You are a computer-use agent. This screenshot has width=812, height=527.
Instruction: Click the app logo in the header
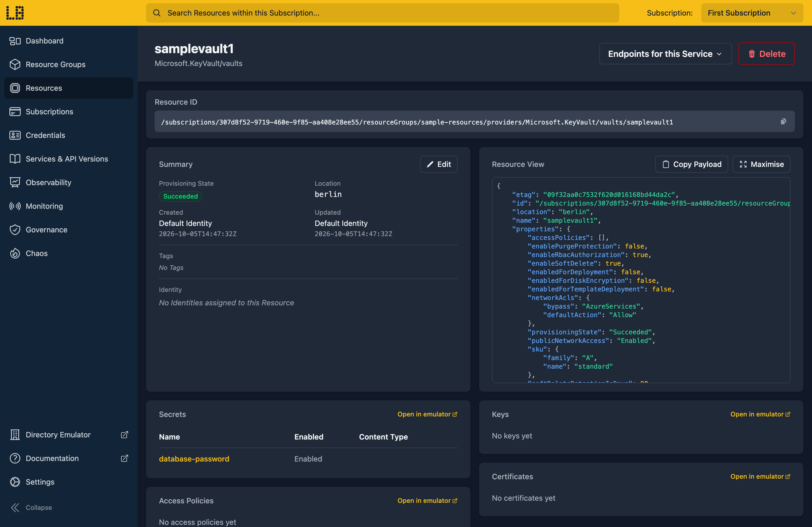pyautogui.click(x=15, y=13)
